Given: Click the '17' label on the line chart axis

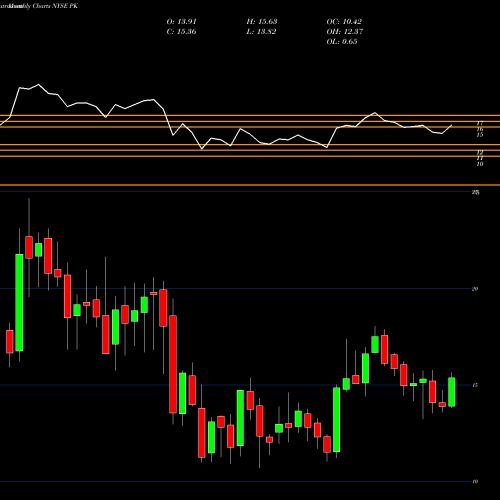Looking at the screenshot, I should click(480, 124).
